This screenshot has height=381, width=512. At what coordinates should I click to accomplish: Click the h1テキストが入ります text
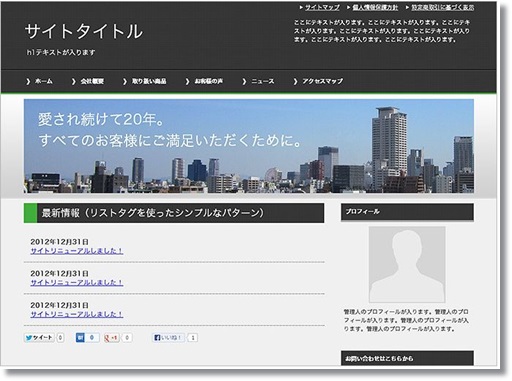click(61, 52)
